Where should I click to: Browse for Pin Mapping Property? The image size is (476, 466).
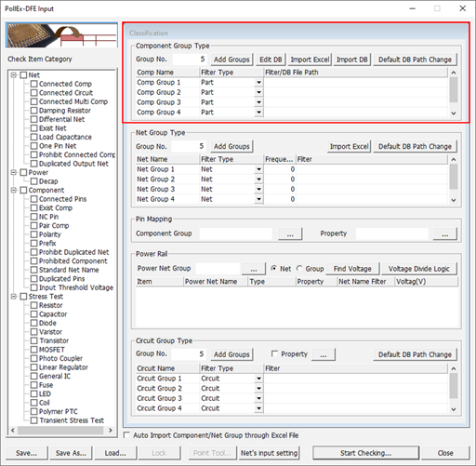click(445, 233)
